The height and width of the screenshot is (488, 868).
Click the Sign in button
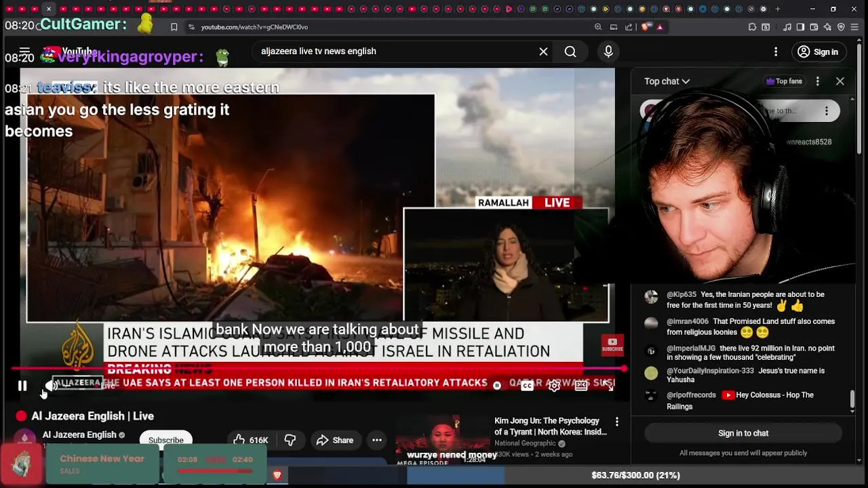coord(818,52)
